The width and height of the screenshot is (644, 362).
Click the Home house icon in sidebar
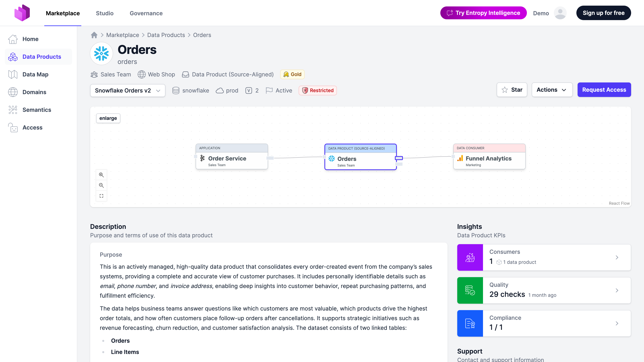(13, 39)
